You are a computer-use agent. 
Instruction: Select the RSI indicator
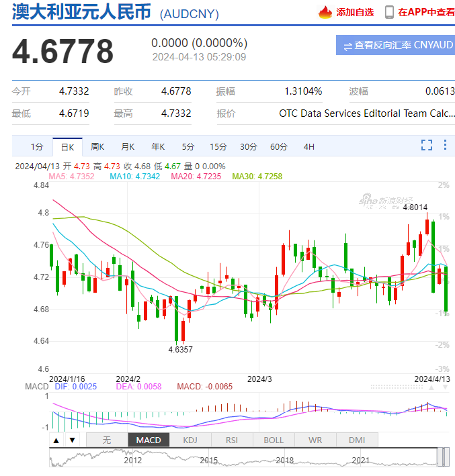pos(232,440)
